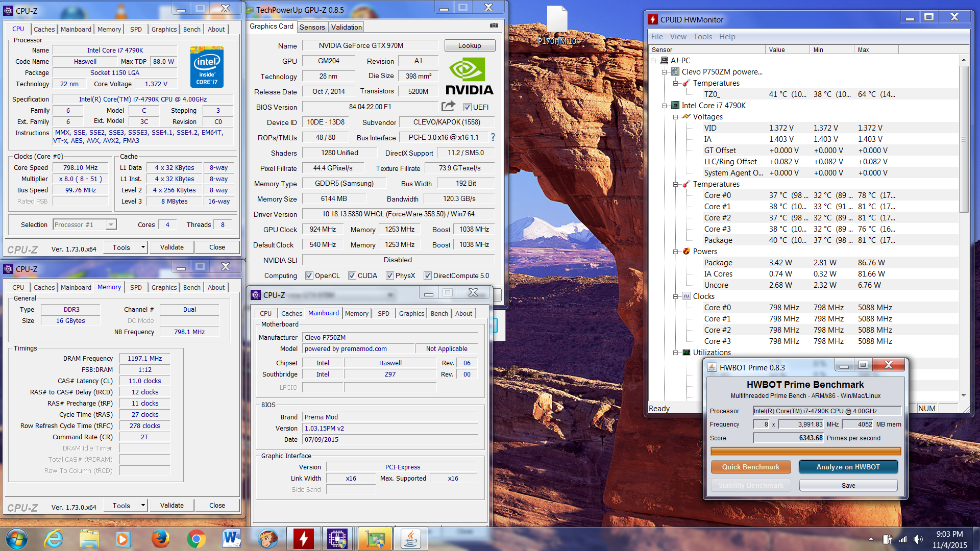This screenshot has width=980, height=551.
Task: Click the HWMonitor scrollbar up arrow
Action: click(964, 60)
